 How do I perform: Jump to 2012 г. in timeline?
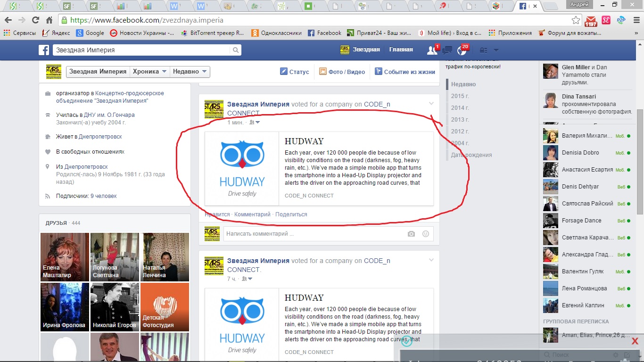460,132
